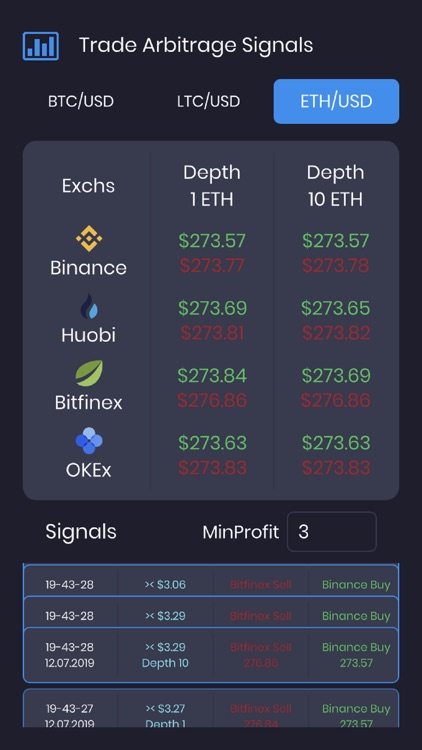422x750 pixels.
Task: Click the Binance exchange logo
Action: [89, 239]
